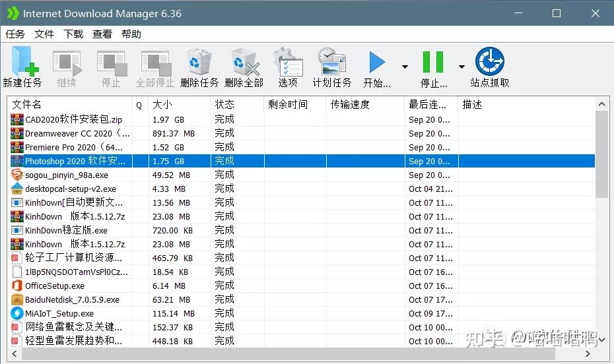Viewport: 614px width, 364px height.
Task: Click the 1.97 GB size cell
Action: click(168, 119)
